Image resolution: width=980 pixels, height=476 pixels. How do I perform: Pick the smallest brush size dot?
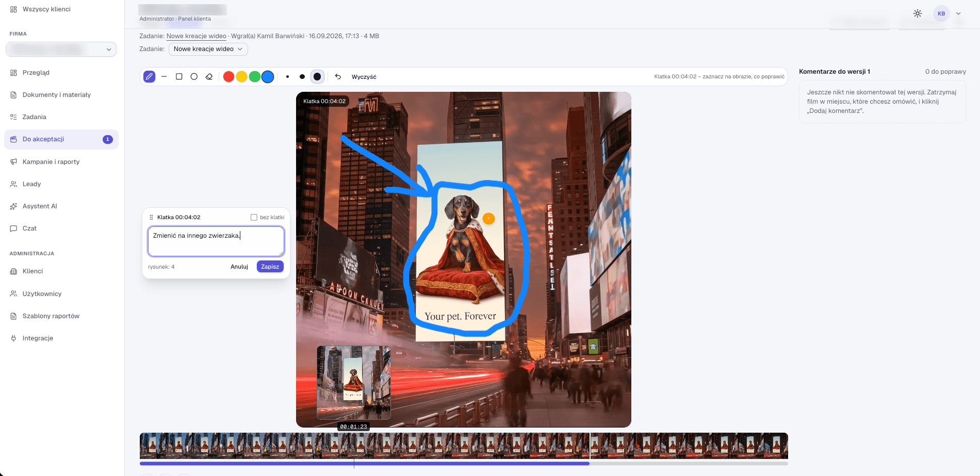point(287,76)
